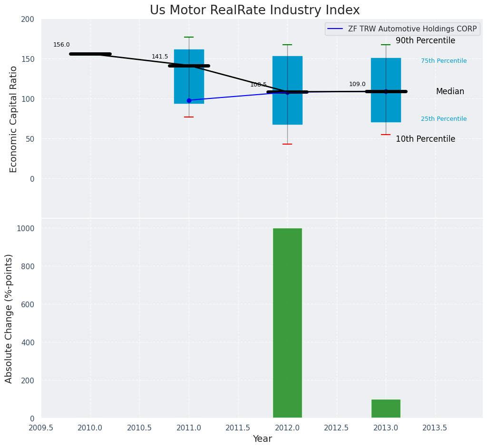
Task: Click the 10th Percentile annotation
Action: click(425, 139)
